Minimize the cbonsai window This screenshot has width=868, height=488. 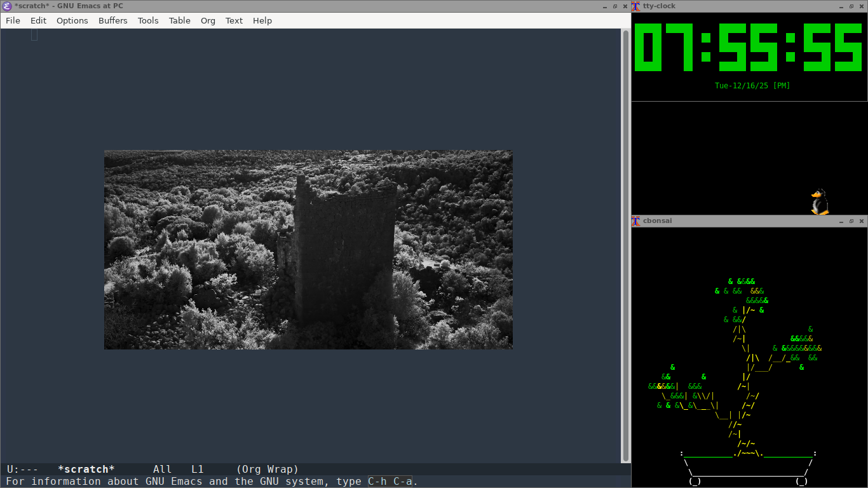[x=841, y=221]
